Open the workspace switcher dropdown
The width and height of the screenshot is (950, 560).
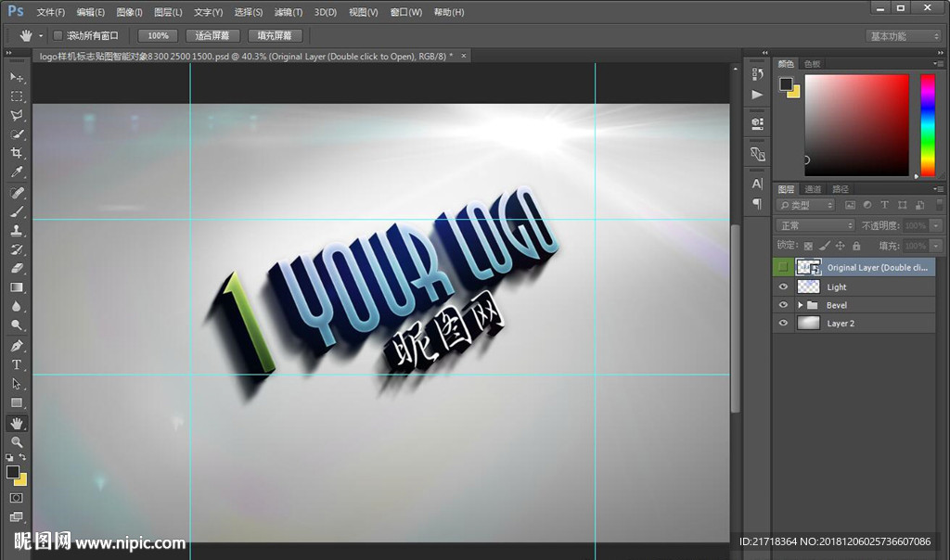click(x=904, y=36)
